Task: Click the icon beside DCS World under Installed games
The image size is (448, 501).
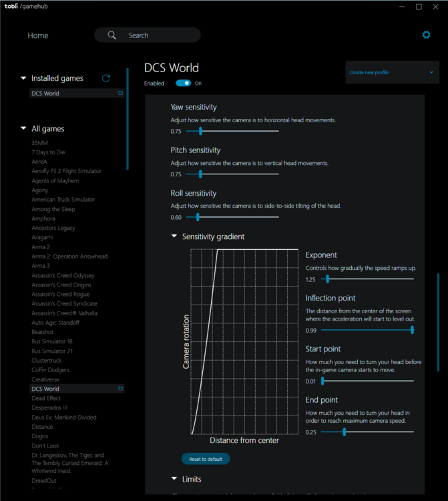Action: [x=121, y=94]
